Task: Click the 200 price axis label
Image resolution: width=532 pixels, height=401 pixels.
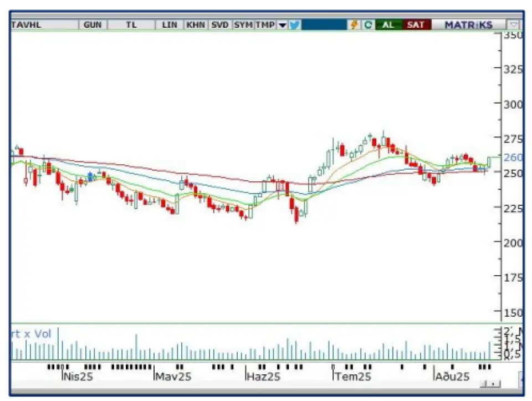Action: [x=513, y=243]
